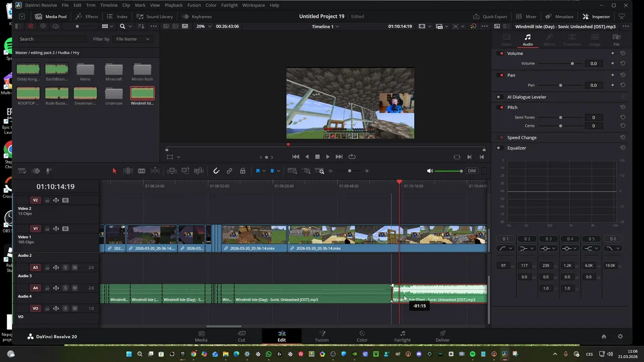Click the Overwrite Clip icon
This screenshot has height=362, width=644.
point(185,171)
